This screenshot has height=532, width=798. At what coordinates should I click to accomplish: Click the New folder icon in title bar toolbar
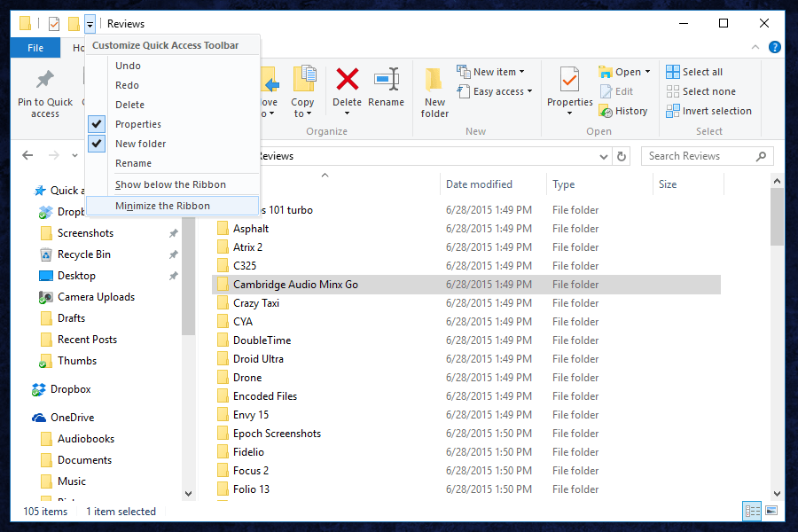[74, 23]
